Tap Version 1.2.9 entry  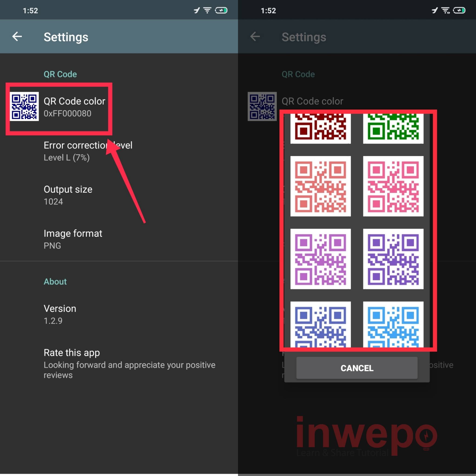click(60, 314)
